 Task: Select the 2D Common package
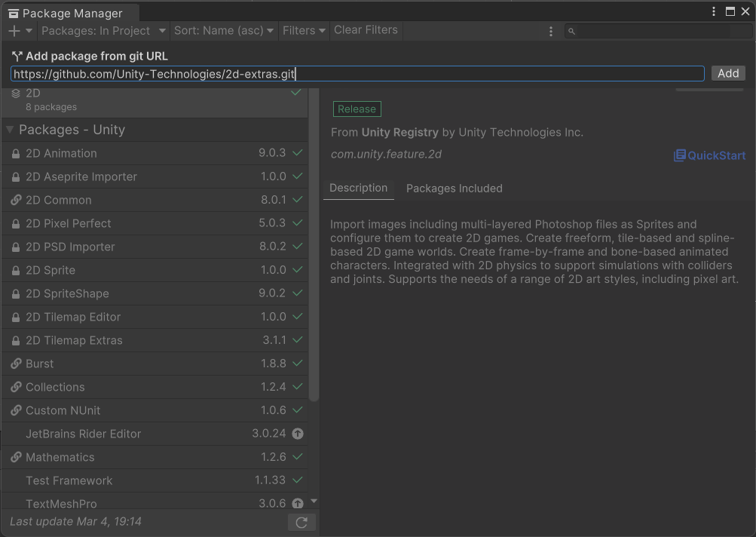click(x=155, y=200)
